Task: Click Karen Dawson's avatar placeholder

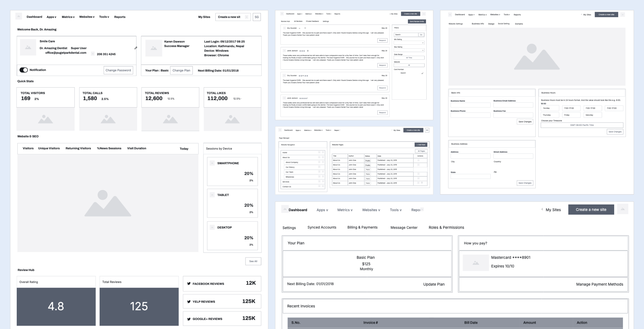Action: coord(154,48)
